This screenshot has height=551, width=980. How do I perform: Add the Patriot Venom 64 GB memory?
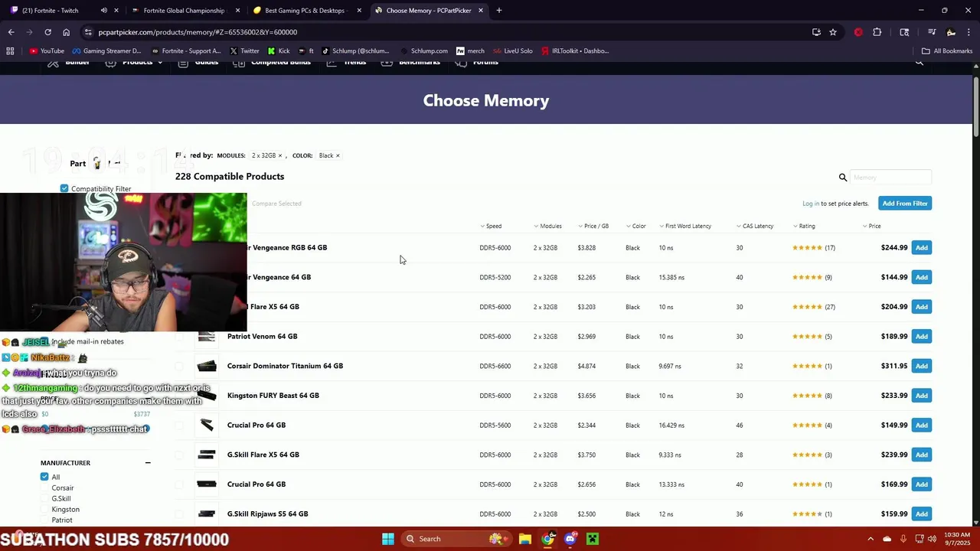pos(922,337)
